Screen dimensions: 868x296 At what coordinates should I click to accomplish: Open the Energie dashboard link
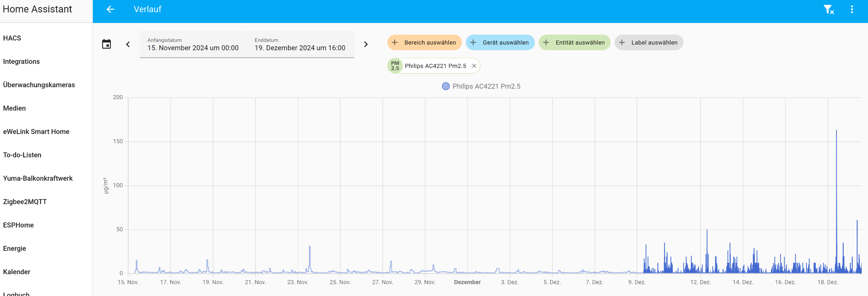[x=14, y=248]
